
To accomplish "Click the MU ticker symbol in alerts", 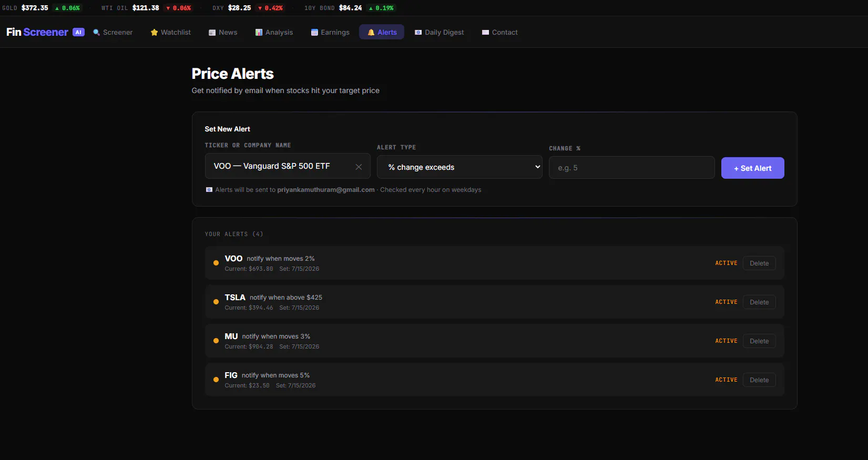I will [231, 336].
